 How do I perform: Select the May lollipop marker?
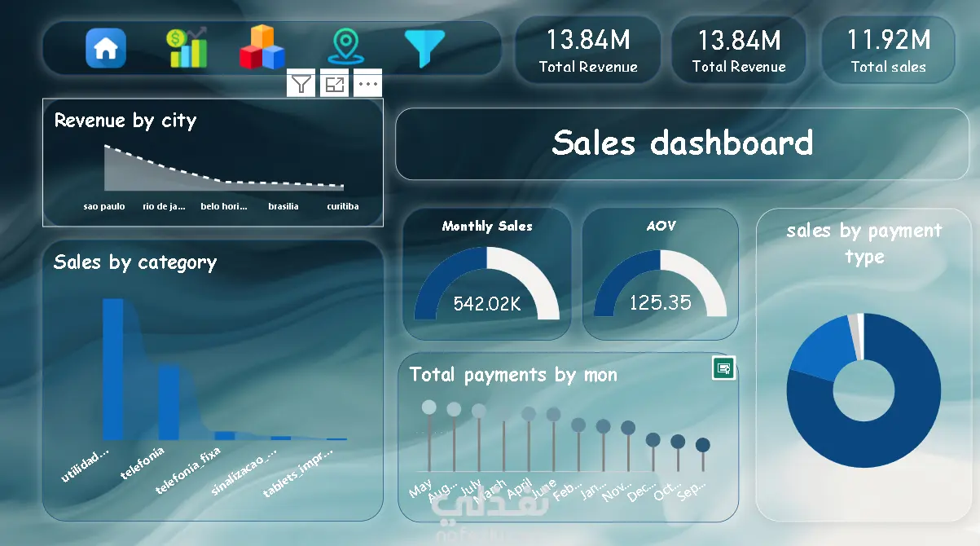click(429, 407)
